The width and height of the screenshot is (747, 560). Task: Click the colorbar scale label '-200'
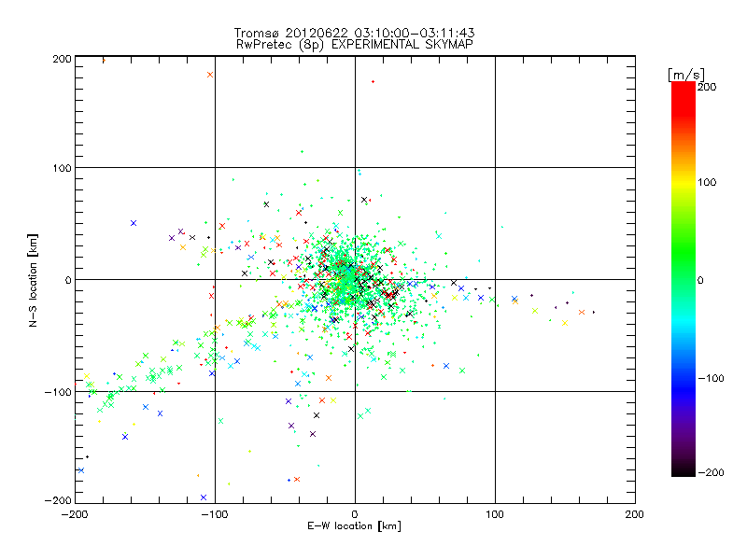711,472
